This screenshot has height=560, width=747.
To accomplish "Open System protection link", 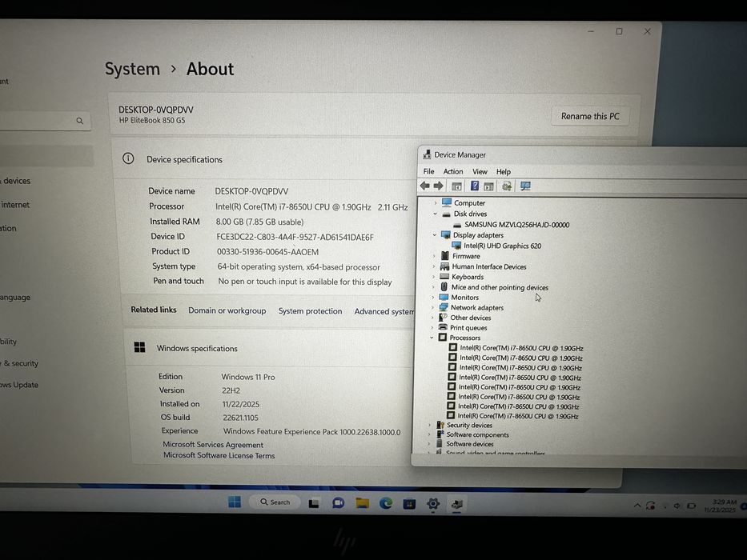I will [x=310, y=311].
